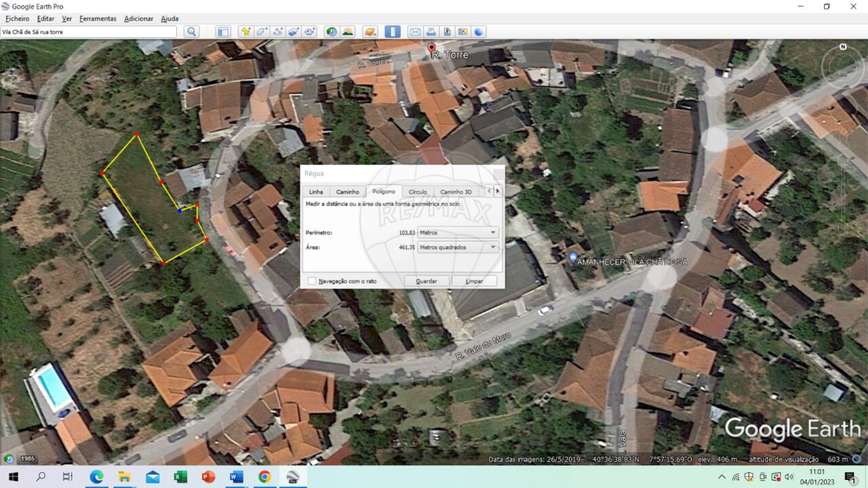Show sunlight across the landscape icon

click(x=348, y=32)
